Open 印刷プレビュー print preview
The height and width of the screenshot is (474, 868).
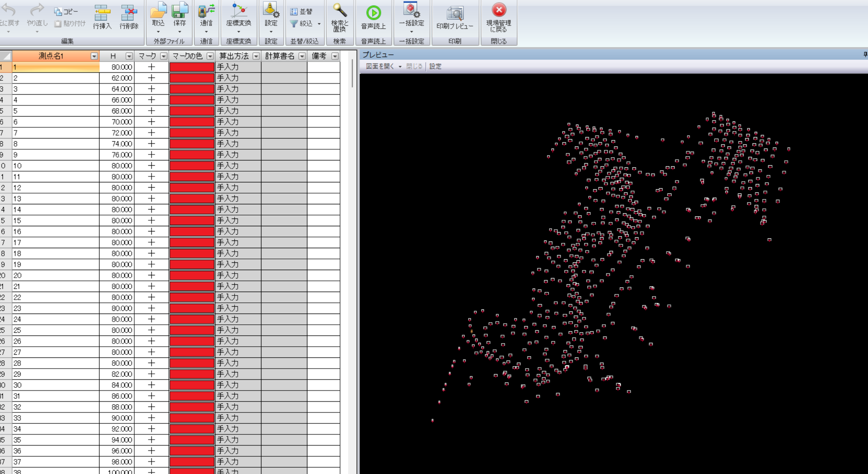[454, 17]
